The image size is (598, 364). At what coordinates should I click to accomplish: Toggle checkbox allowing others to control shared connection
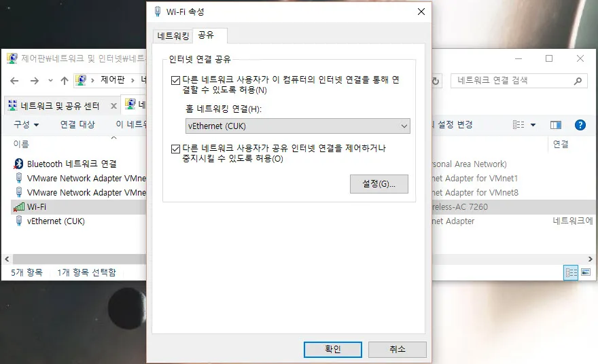pos(175,149)
